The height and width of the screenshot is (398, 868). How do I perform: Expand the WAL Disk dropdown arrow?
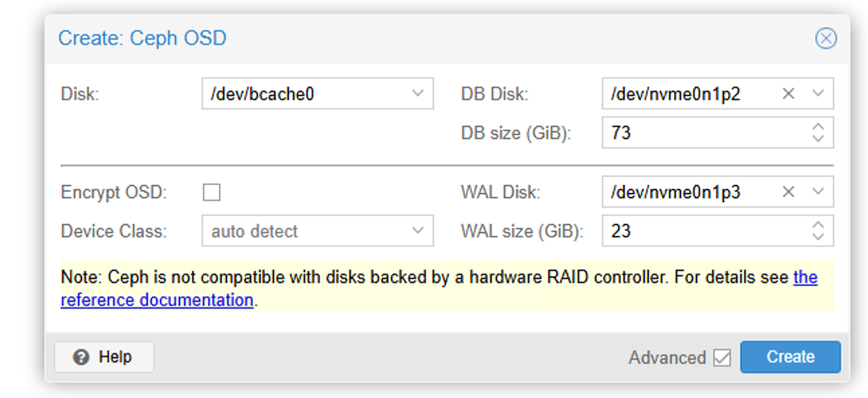[818, 192]
